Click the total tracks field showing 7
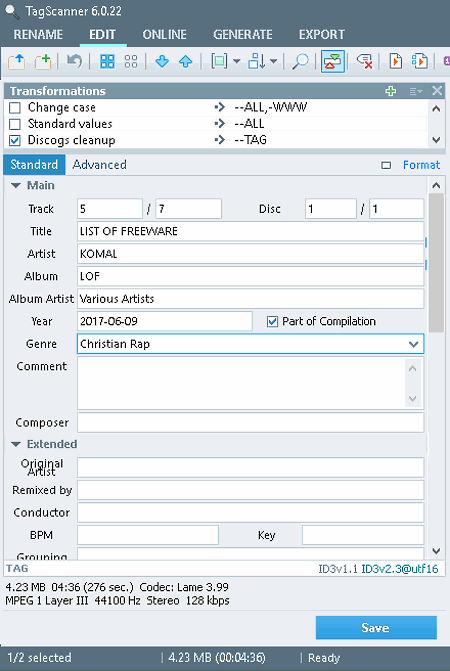The image size is (450, 671). [x=189, y=209]
